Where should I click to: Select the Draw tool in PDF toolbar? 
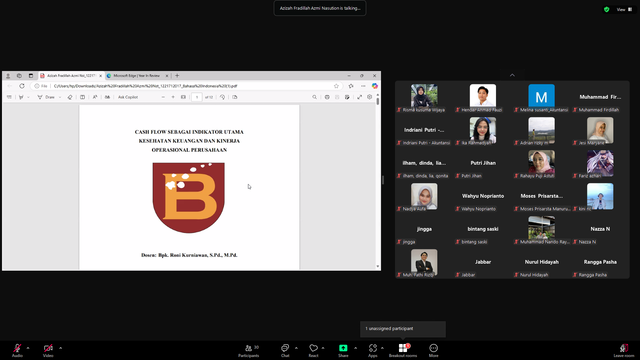(46, 97)
